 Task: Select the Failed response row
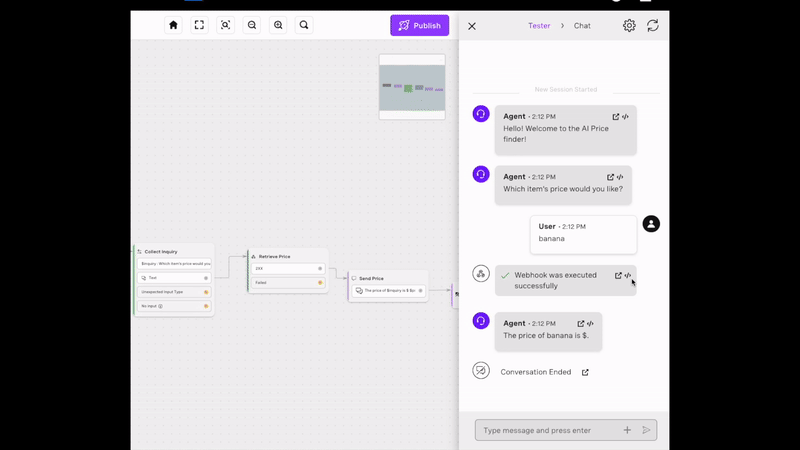point(288,283)
